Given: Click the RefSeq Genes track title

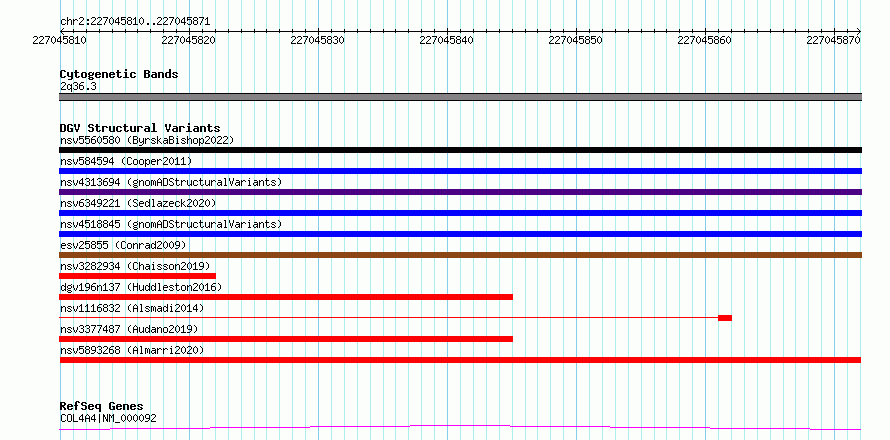Looking at the screenshot, I should tap(101, 407).
